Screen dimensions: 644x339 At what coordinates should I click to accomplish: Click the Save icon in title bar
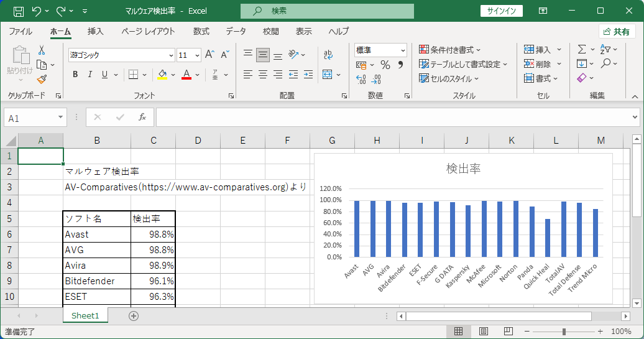pos(19,11)
